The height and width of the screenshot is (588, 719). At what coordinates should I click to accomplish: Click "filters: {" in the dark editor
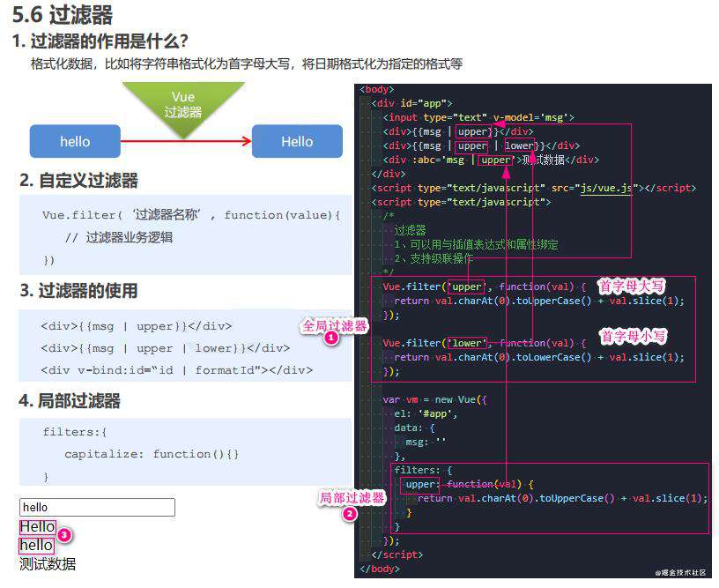tap(423, 470)
